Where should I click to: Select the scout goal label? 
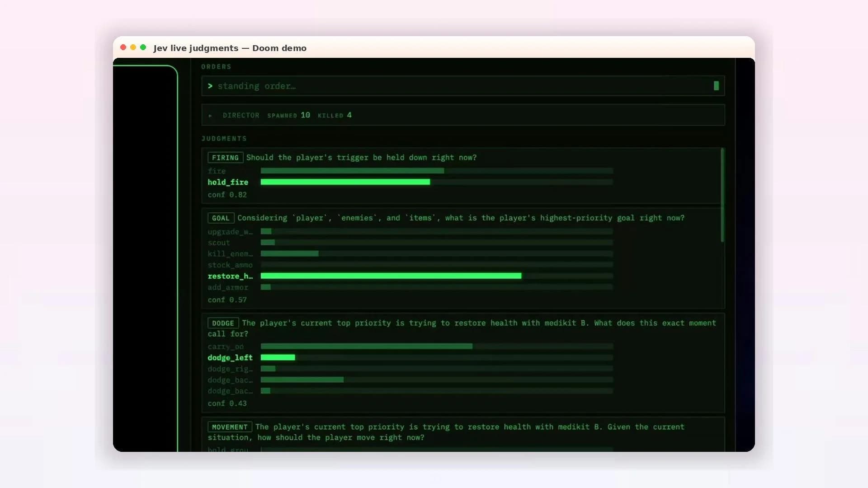[219, 243]
